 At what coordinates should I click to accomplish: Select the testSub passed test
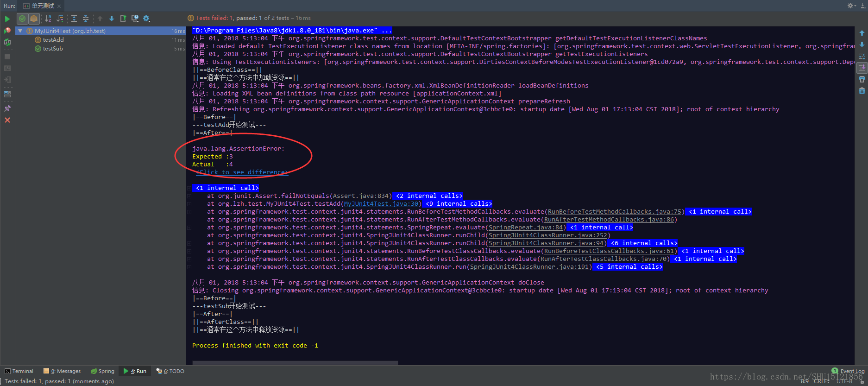(x=53, y=49)
